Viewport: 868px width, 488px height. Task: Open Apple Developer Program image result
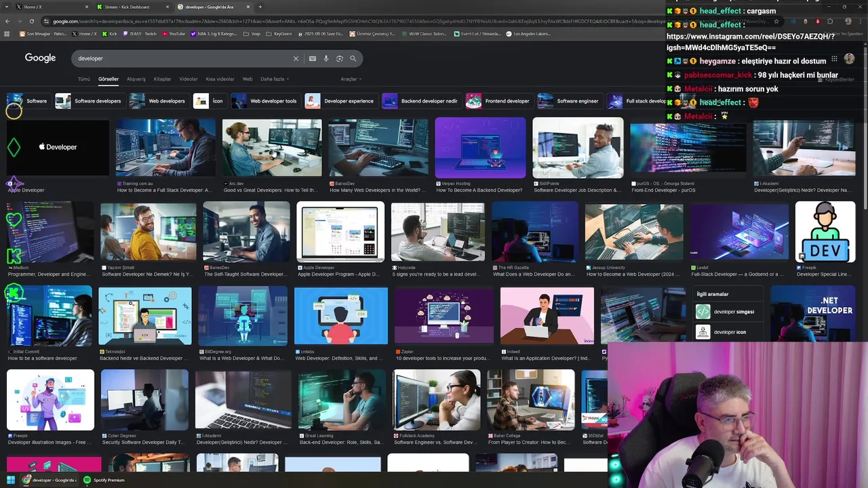[x=340, y=232]
